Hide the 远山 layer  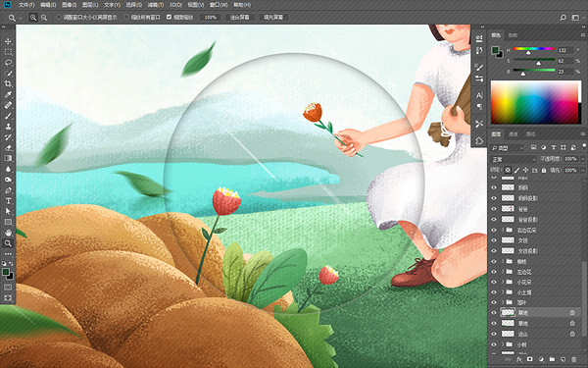point(494,334)
